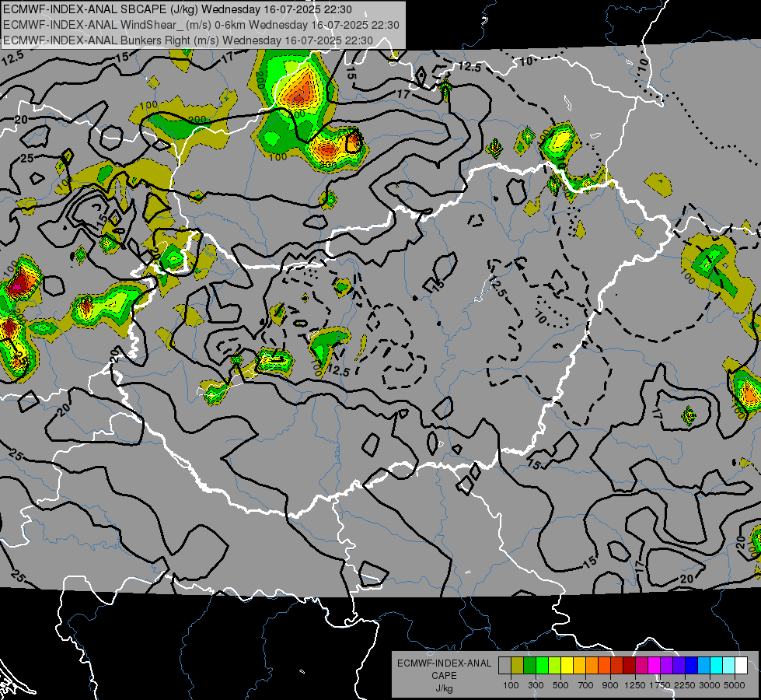Click the 3000 label in the color legend

[x=710, y=685]
